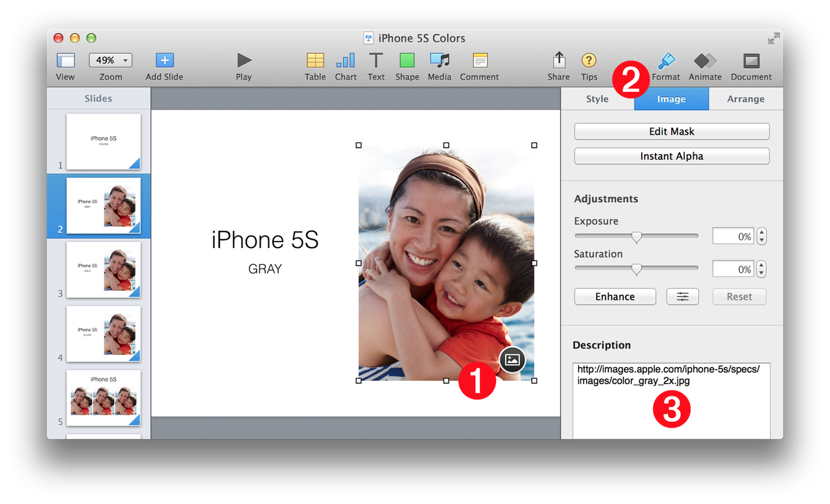Viewport: 830px width, 504px height.
Task: Click inside the Description text box
Action: [672, 401]
